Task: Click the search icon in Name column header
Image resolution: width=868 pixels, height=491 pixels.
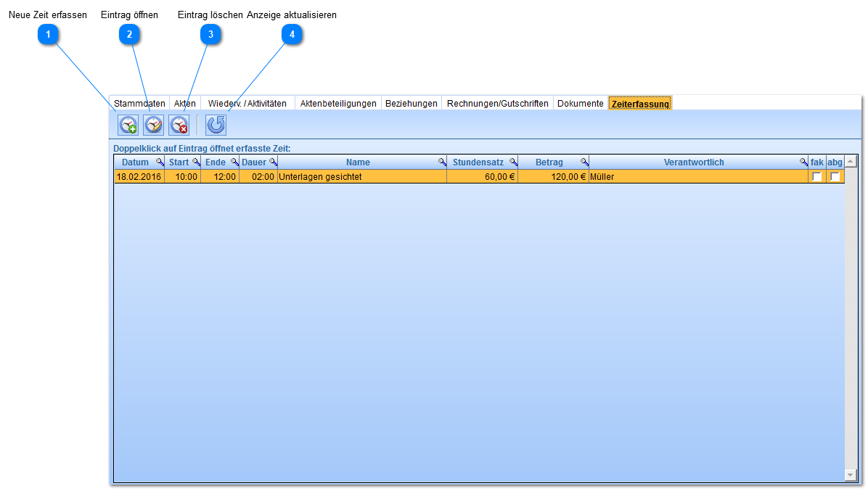Action: pos(442,162)
